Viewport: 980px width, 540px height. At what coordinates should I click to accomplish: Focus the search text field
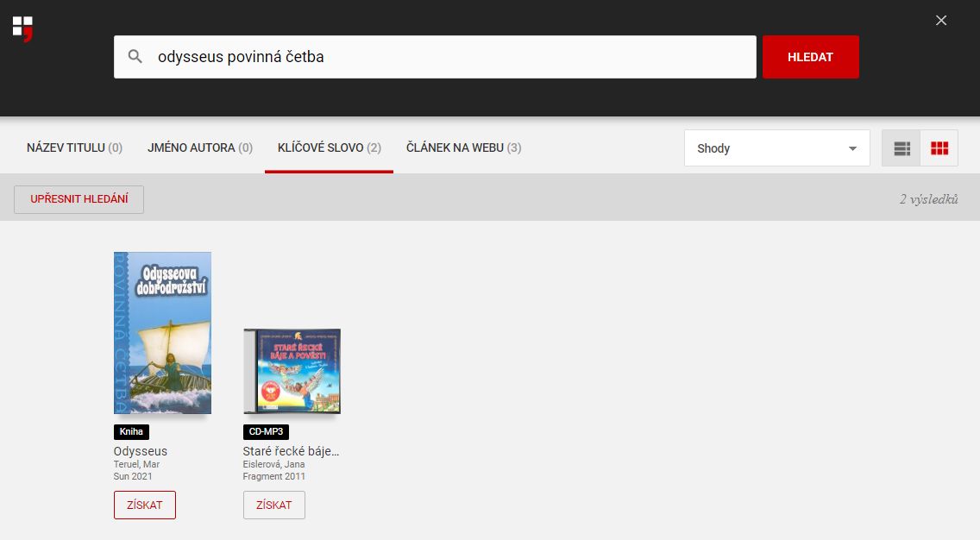coord(449,57)
